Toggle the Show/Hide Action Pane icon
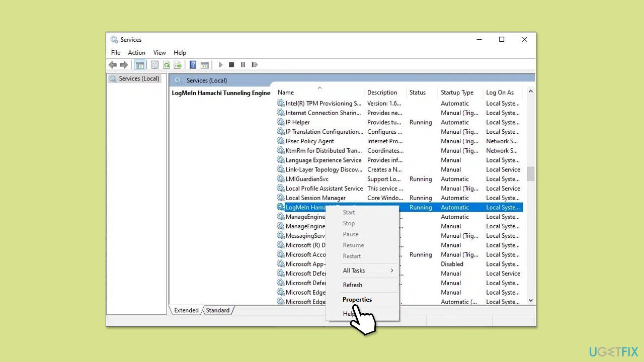The width and height of the screenshot is (644, 362). click(x=204, y=65)
